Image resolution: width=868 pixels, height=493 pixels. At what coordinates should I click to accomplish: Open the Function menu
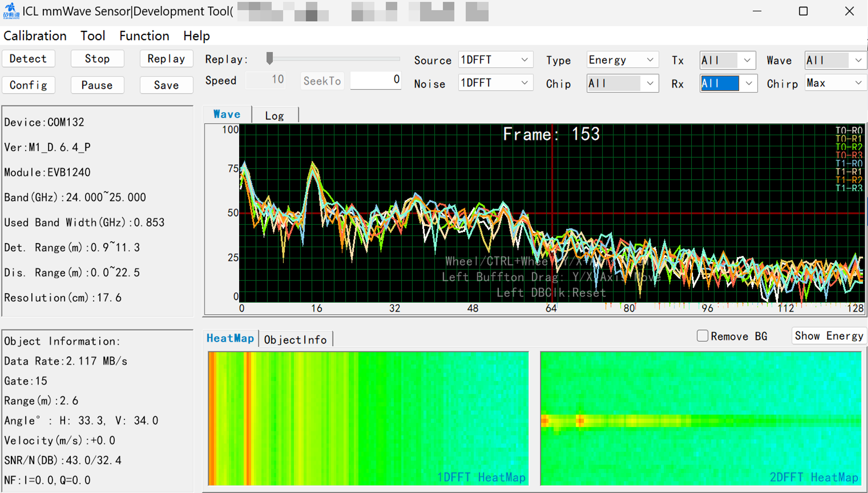(144, 36)
